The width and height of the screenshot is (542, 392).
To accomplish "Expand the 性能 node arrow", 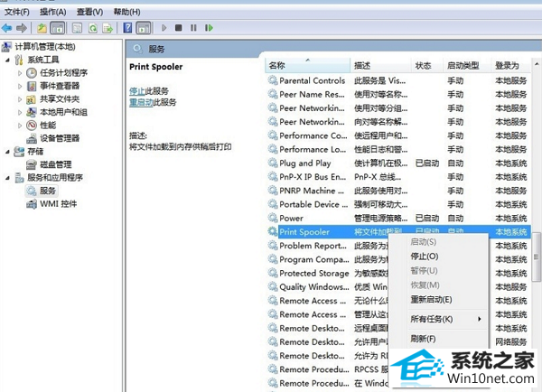I will click(x=20, y=126).
